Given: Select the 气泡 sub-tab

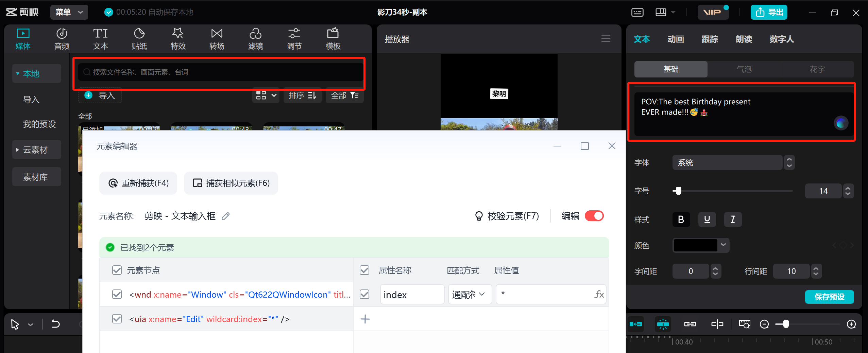Looking at the screenshot, I should point(744,69).
